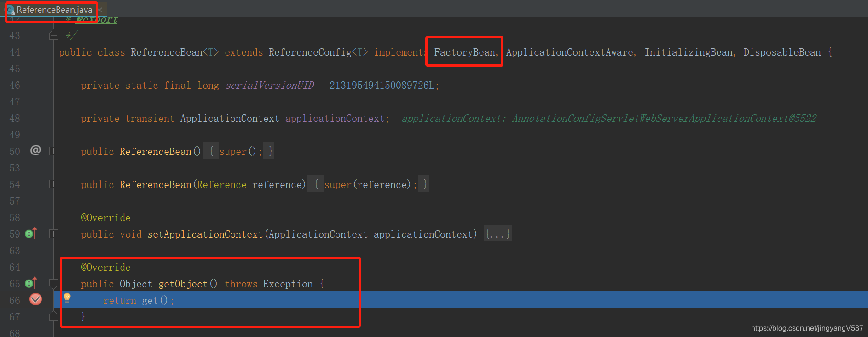The width and height of the screenshot is (868, 337).
Task: Open the ReferenceBean.java editor tab
Action: (x=54, y=10)
